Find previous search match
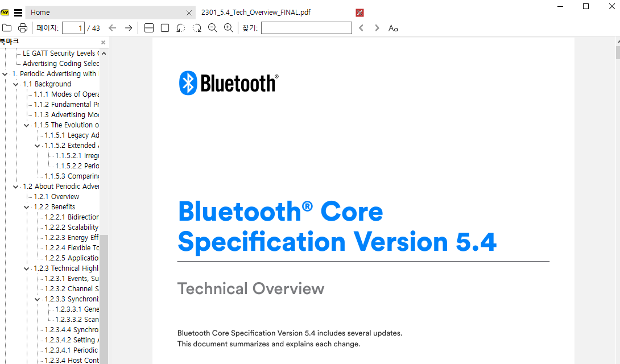620x364 pixels. pos(361,28)
